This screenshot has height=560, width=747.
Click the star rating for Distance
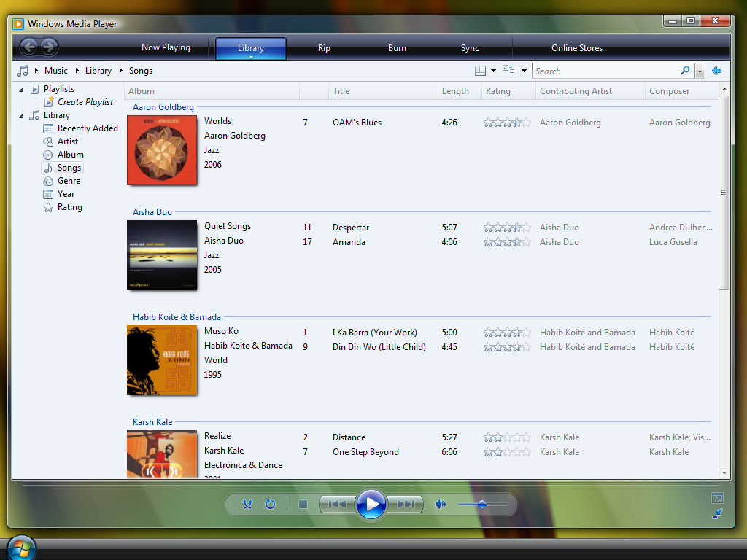point(507,437)
